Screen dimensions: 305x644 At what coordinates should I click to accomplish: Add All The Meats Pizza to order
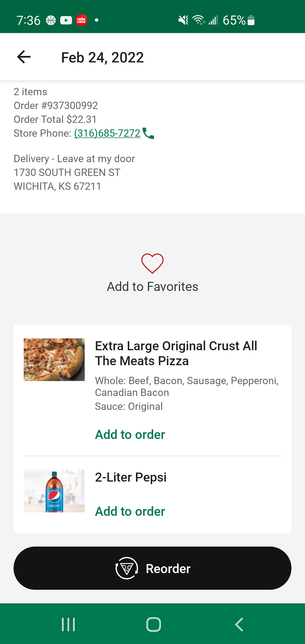pyautogui.click(x=130, y=435)
